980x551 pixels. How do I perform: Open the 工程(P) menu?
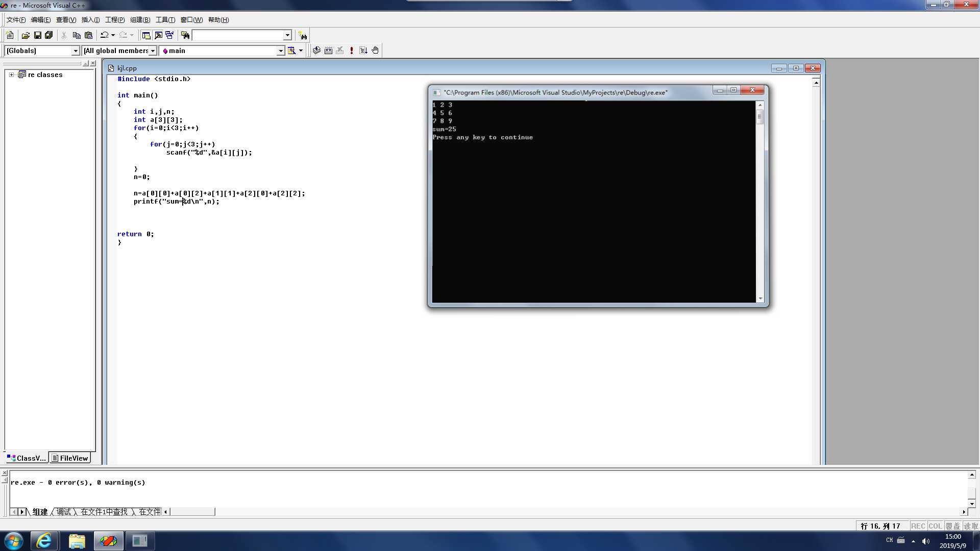(x=115, y=20)
